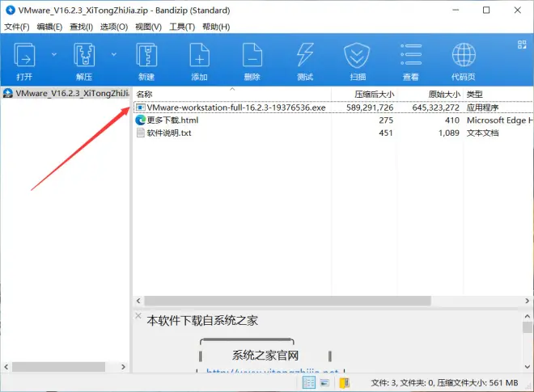
Task: Click the file list horizontal scrollbar thumb
Action: pos(288,301)
